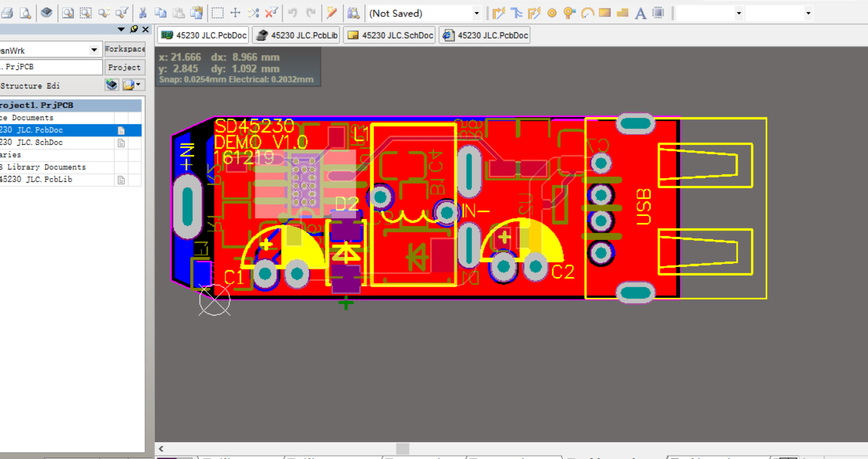This screenshot has height=459, width=868.
Task: Click Zoom to fit document icon
Action: tap(68, 13)
